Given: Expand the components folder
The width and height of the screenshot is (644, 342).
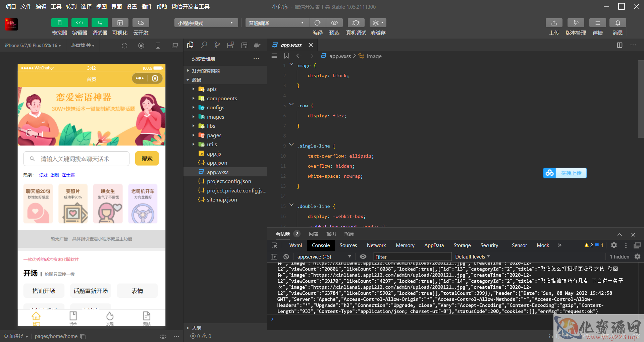Looking at the screenshot, I should 225,98.
